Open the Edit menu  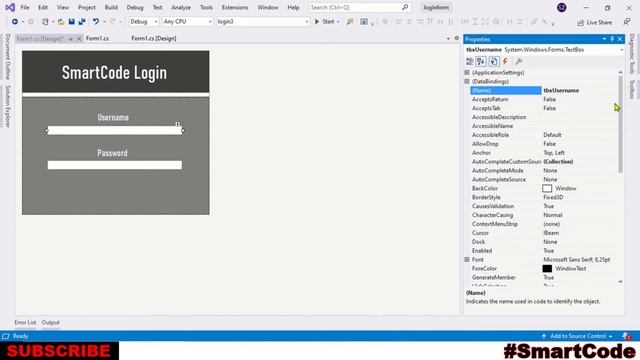tap(43, 7)
